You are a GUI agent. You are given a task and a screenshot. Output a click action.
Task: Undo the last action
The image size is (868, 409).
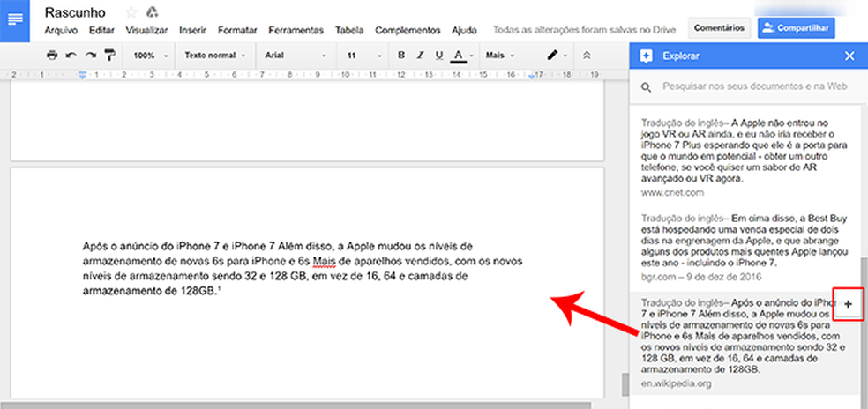(71, 56)
